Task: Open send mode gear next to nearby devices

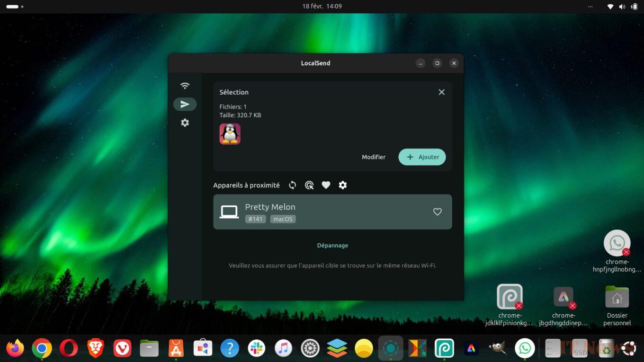Action: click(343, 185)
